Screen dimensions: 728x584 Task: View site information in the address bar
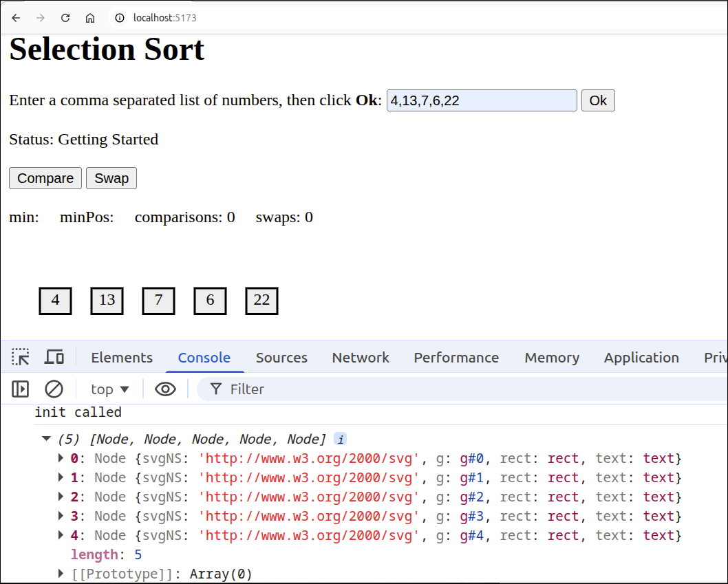point(119,18)
